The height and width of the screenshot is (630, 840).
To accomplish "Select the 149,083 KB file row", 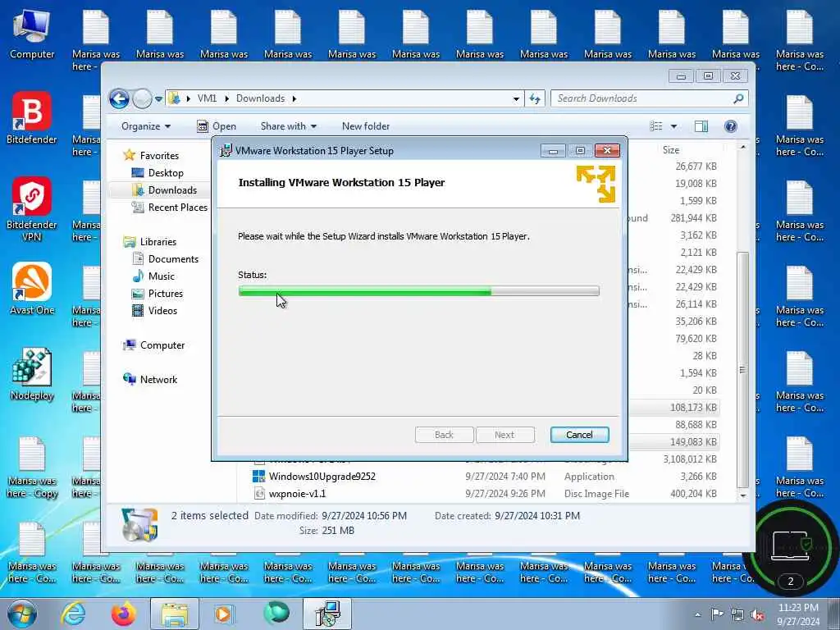I will click(x=674, y=442).
